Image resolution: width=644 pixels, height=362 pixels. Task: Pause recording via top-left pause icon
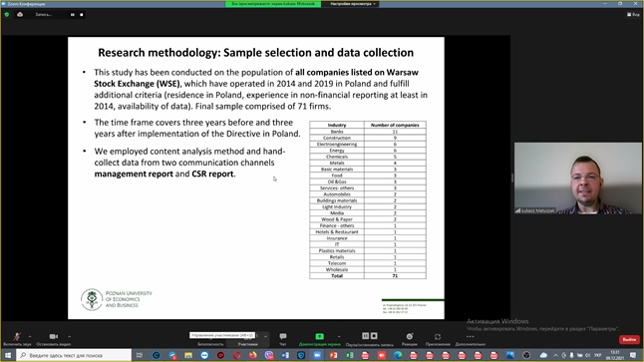73,14
